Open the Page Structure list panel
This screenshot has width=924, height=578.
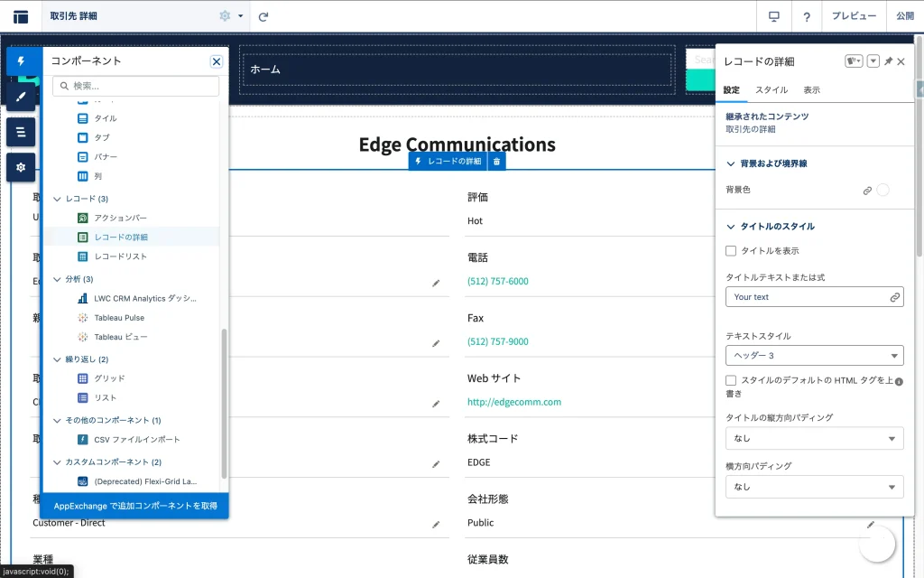tap(21, 132)
